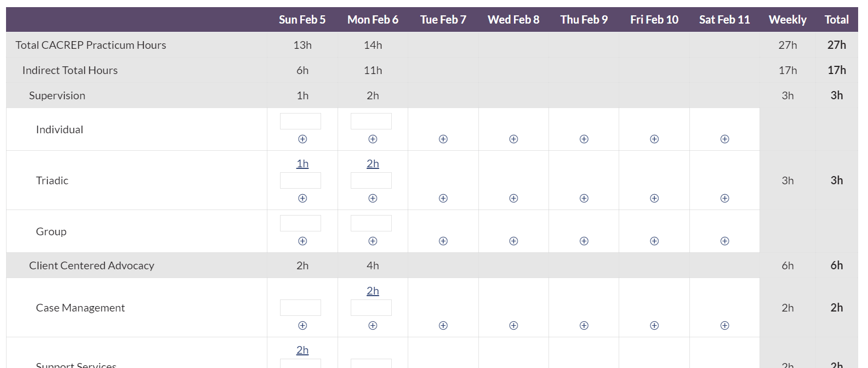This screenshot has width=868, height=368.
Task: Open the 2h Triadic entry for Mon Feb 6
Action: [373, 163]
